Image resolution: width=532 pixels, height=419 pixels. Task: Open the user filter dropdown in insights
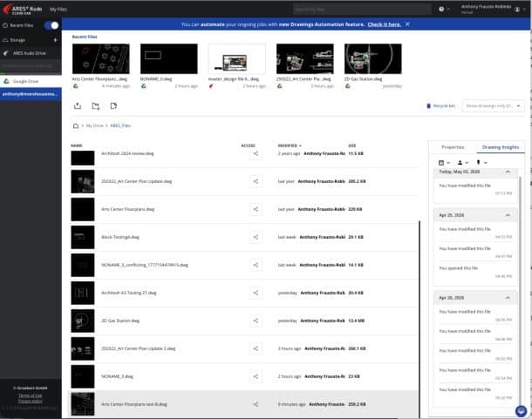click(463, 163)
